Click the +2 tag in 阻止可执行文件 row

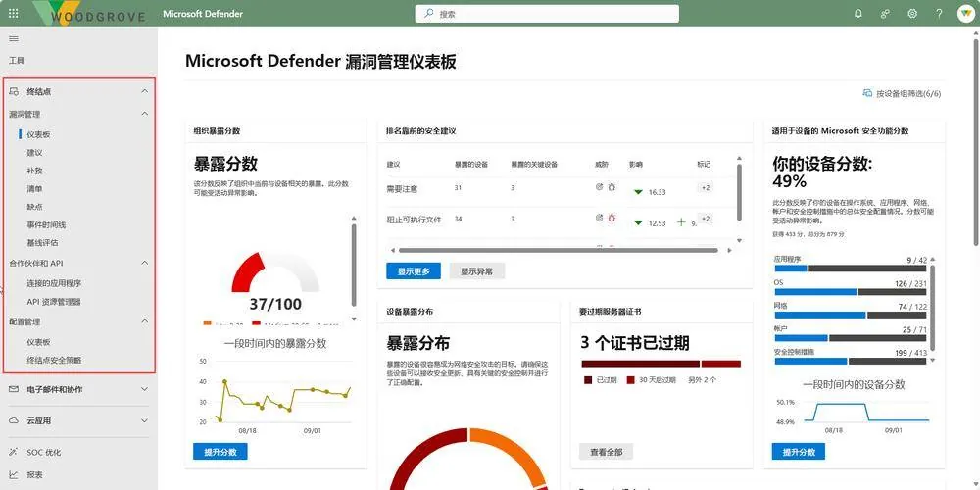tap(705, 219)
